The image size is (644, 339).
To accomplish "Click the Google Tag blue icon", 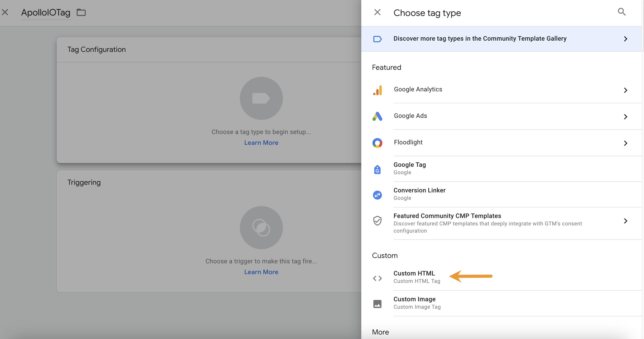I will point(377,169).
